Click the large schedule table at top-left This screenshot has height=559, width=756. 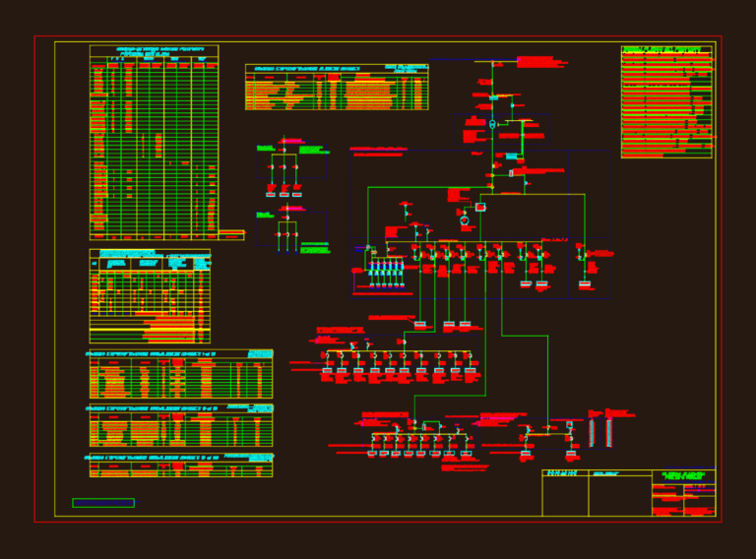155,143
